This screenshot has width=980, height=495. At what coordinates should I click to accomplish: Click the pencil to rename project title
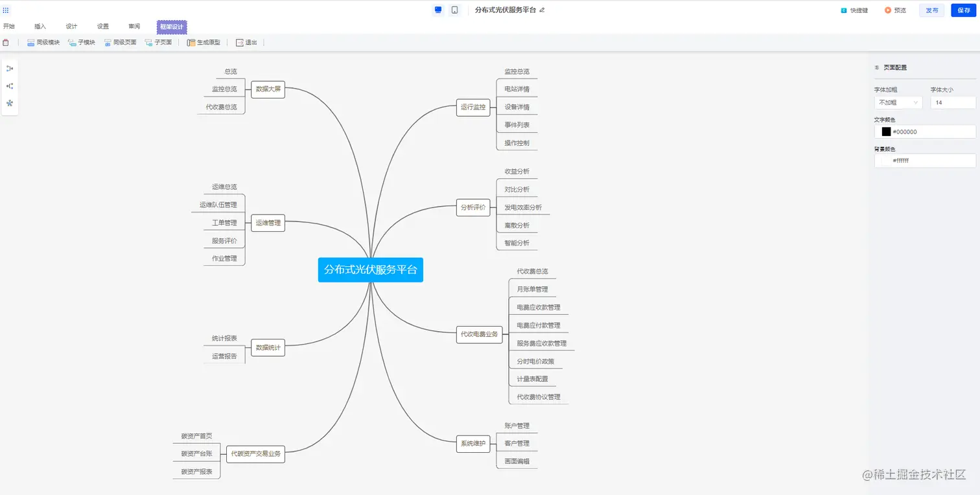coord(542,10)
